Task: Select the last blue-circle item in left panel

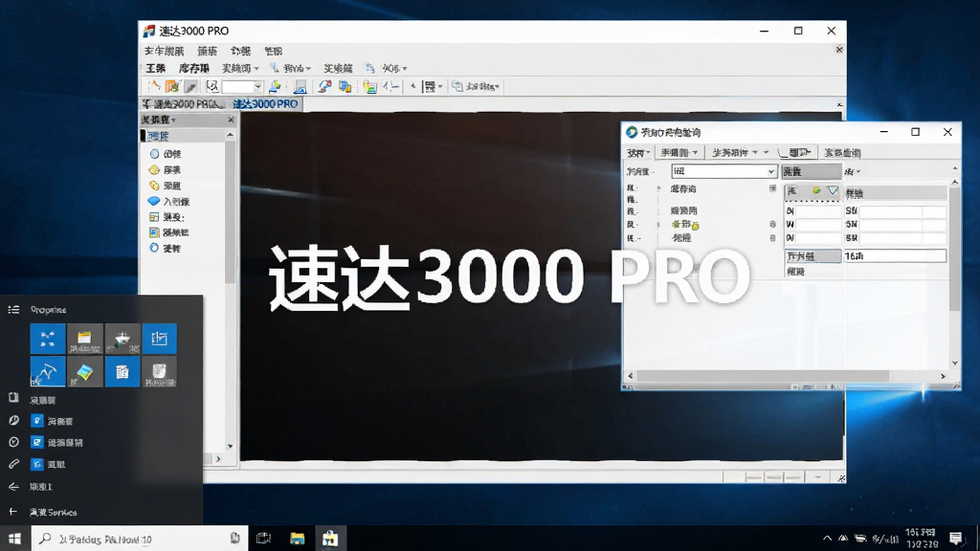Action: [x=165, y=248]
